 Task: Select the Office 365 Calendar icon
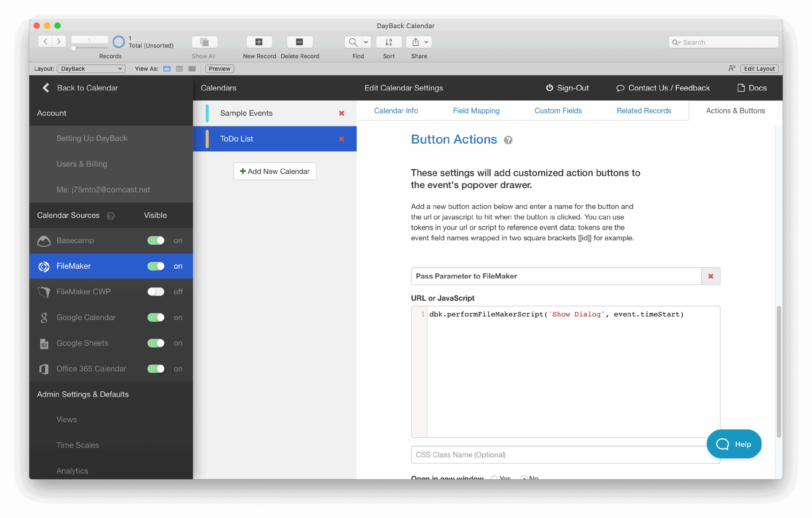coord(44,369)
